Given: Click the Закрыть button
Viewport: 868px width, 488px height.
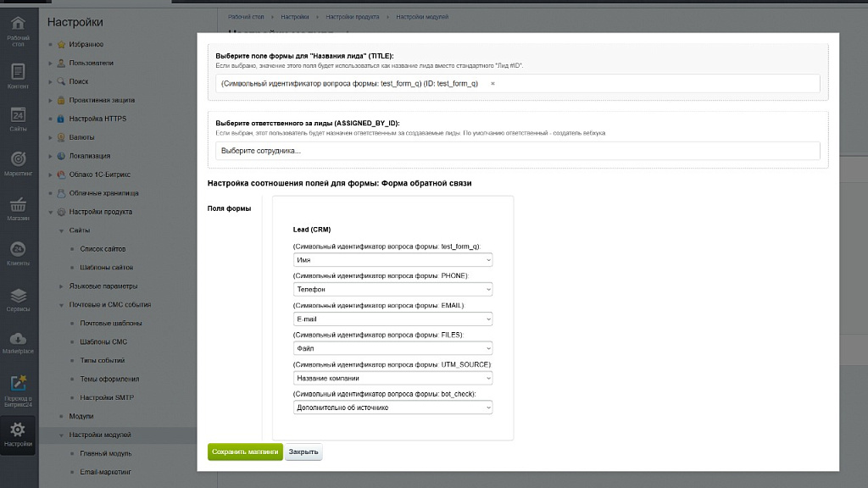Looking at the screenshot, I should pyautogui.click(x=303, y=452).
